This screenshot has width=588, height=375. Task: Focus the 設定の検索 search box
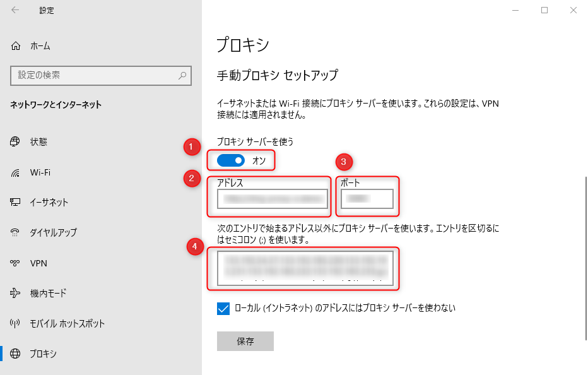(95, 75)
